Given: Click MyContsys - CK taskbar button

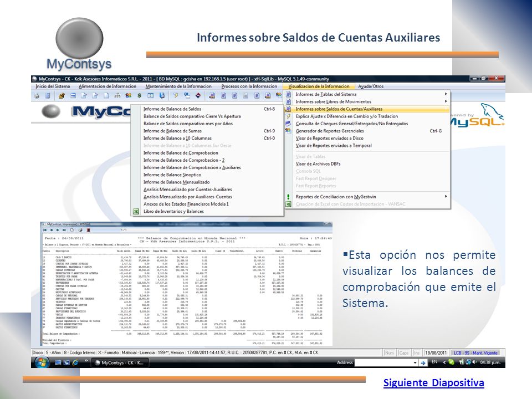Looking at the screenshot, I should point(120,362).
